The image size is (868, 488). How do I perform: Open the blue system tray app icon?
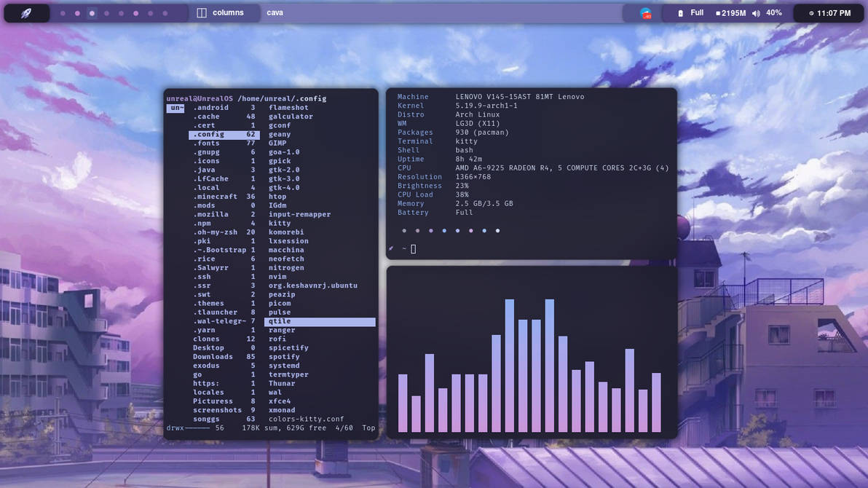tap(645, 13)
